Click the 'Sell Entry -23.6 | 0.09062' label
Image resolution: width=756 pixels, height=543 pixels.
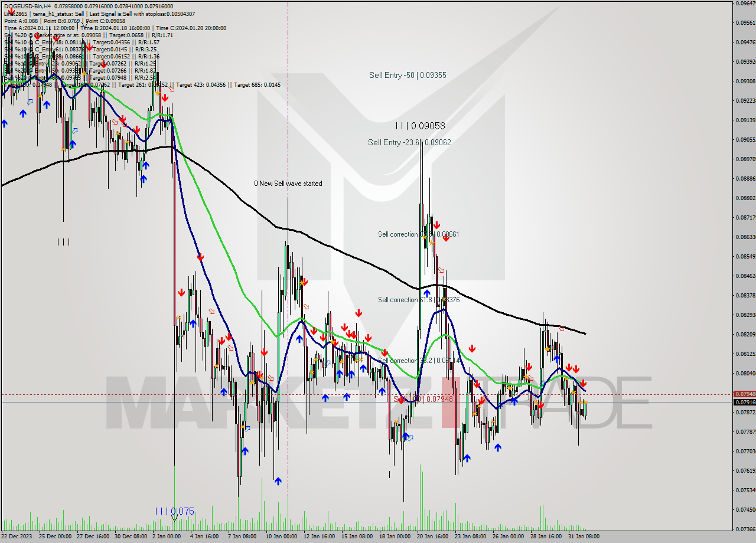(409, 142)
